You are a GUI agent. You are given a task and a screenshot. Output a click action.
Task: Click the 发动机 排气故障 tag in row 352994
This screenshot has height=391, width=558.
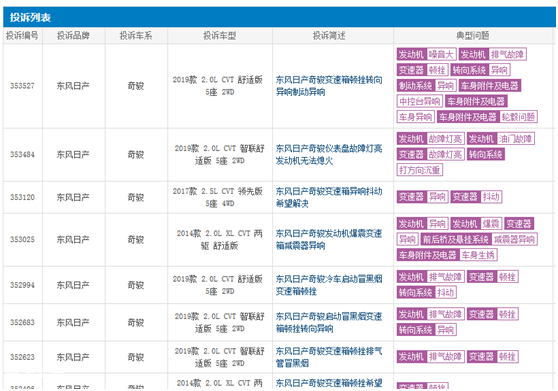coord(430,276)
